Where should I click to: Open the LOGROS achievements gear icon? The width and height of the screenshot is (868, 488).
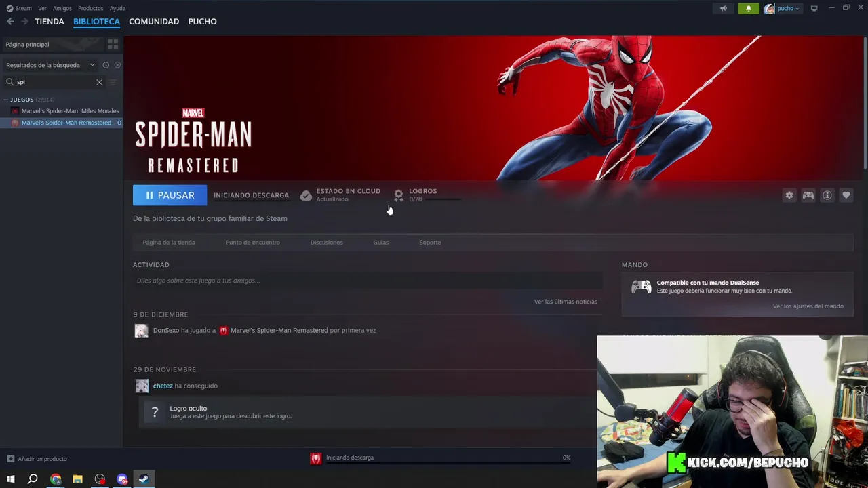pyautogui.click(x=399, y=195)
